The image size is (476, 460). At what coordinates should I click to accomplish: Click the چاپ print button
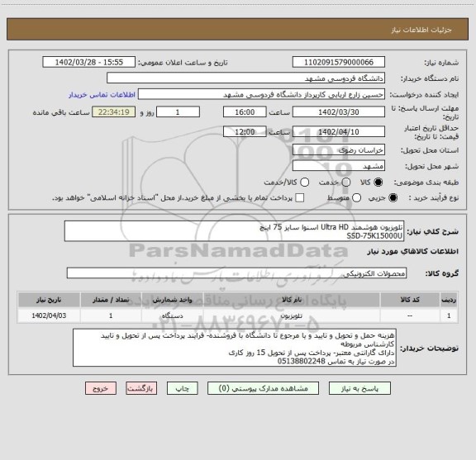(183, 388)
